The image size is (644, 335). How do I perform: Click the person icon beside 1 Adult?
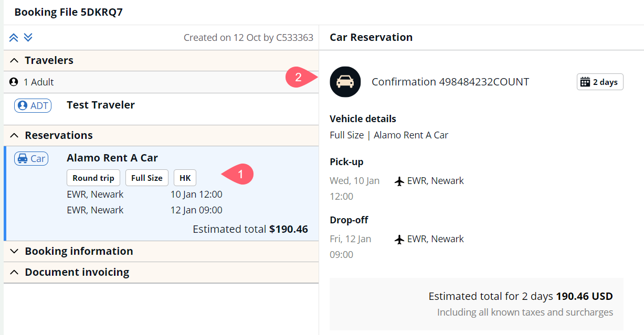(x=14, y=82)
